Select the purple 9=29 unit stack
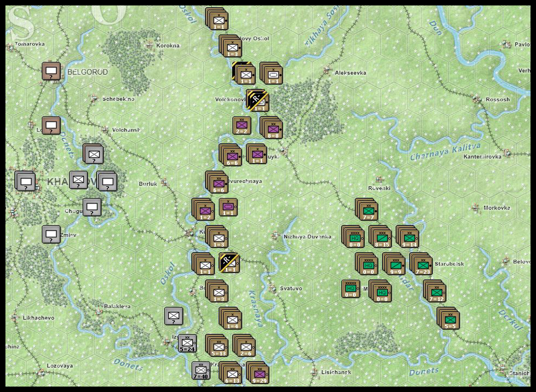The width and height of the screenshot is (536, 392). [x=258, y=373]
